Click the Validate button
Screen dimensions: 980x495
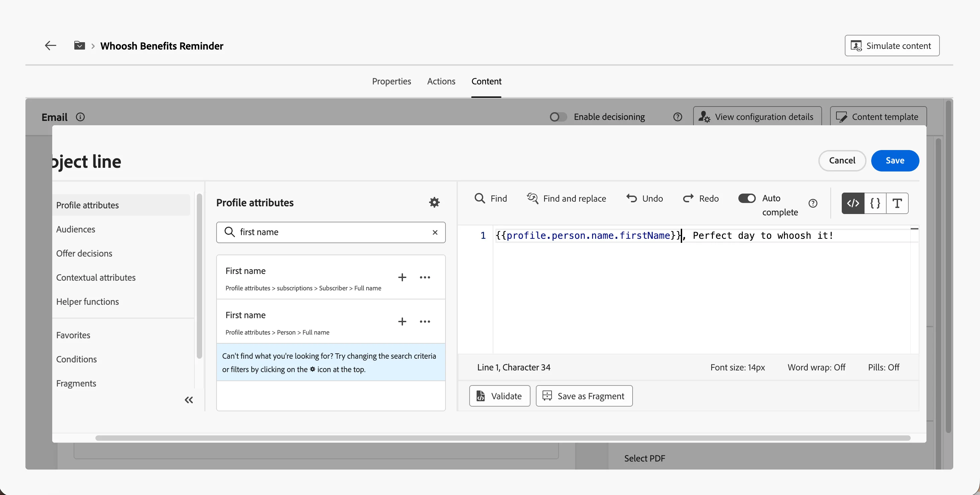tap(499, 396)
